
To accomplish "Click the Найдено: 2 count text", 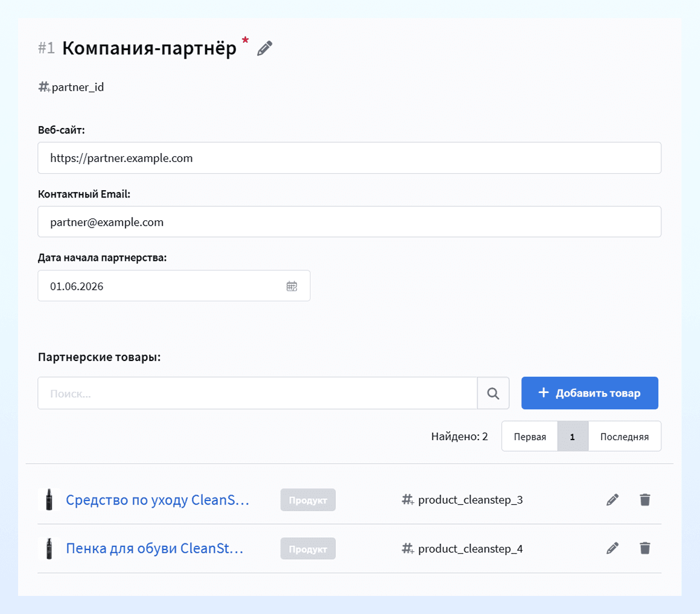I will point(459,437).
